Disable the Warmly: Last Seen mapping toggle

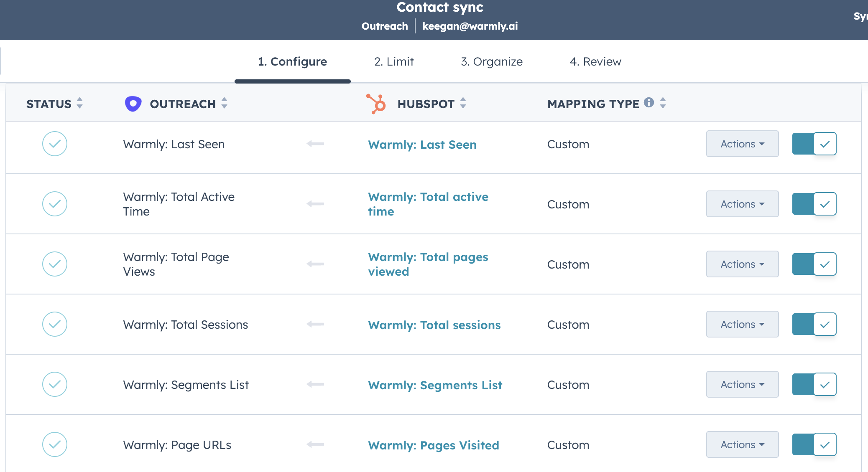pyautogui.click(x=814, y=144)
